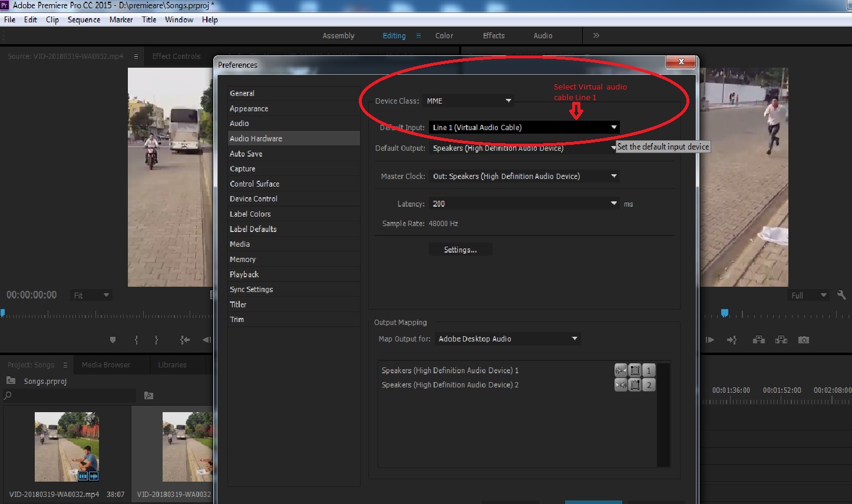Viewport: 852px width, 504px height.
Task: Switch to the Media Browser tab
Action: pos(106,365)
